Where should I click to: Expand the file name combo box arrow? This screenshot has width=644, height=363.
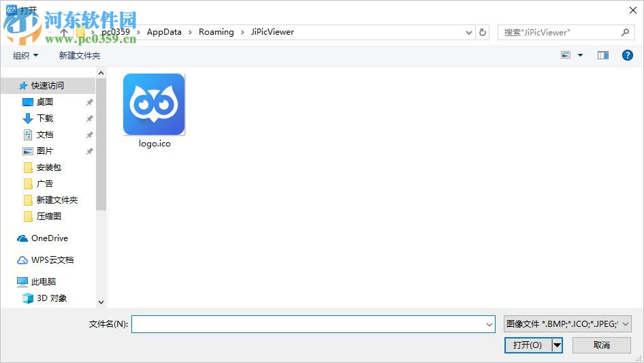pyautogui.click(x=489, y=324)
